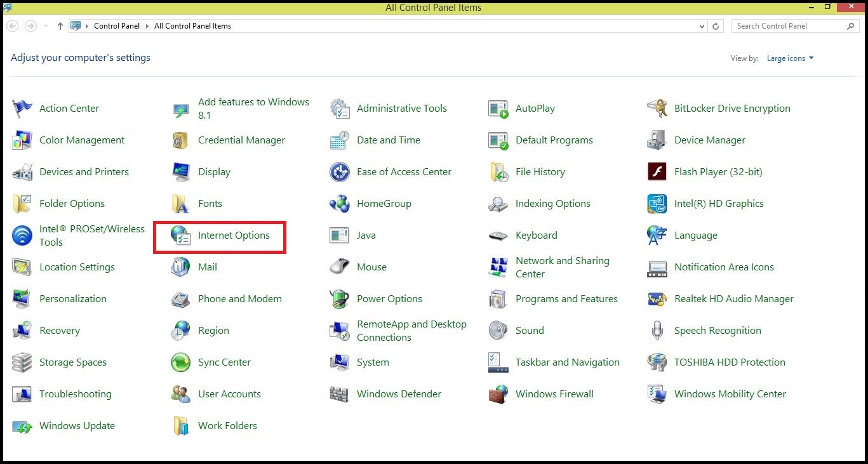Open the Internet Options icon

[181, 235]
